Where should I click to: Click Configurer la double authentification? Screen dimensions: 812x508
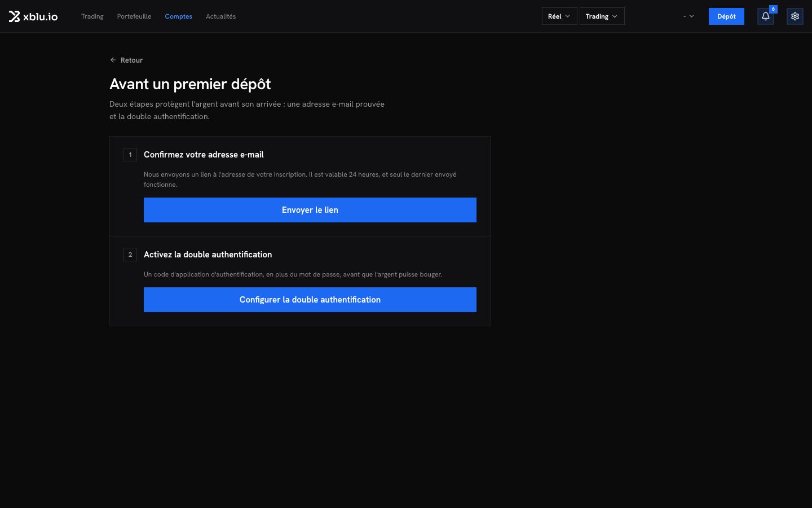[310, 300]
